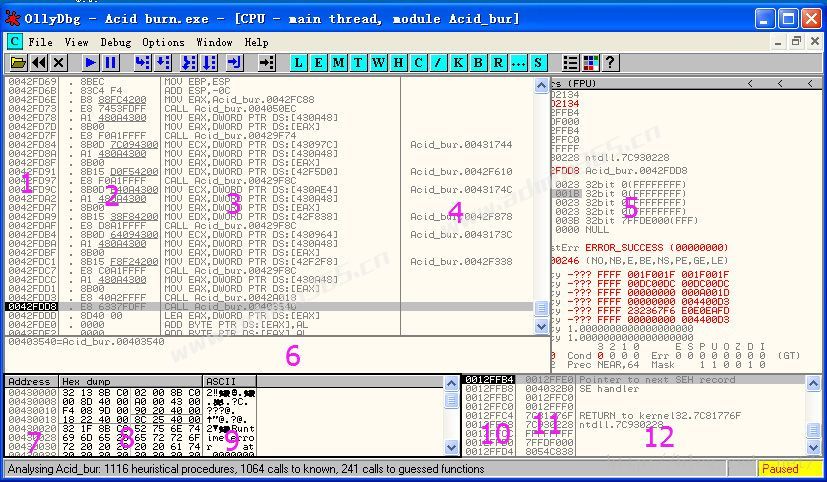This screenshot has height=482, width=827.
Task: Open the Log window with L button
Action: 299,63
